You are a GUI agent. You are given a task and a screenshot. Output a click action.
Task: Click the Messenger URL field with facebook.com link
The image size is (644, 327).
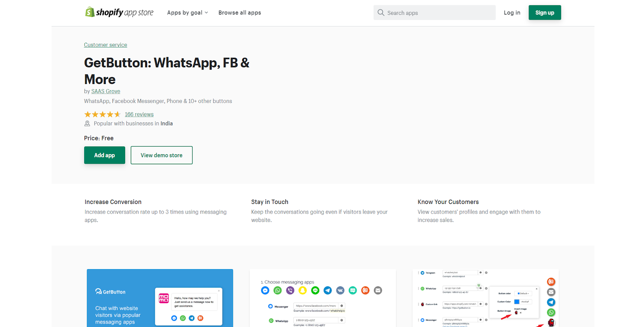tap(316, 306)
